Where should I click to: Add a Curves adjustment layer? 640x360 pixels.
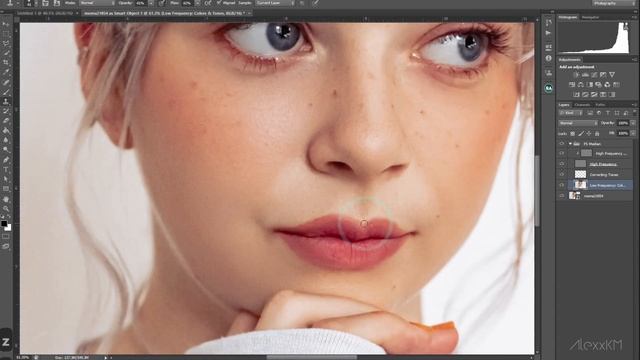click(594, 75)
